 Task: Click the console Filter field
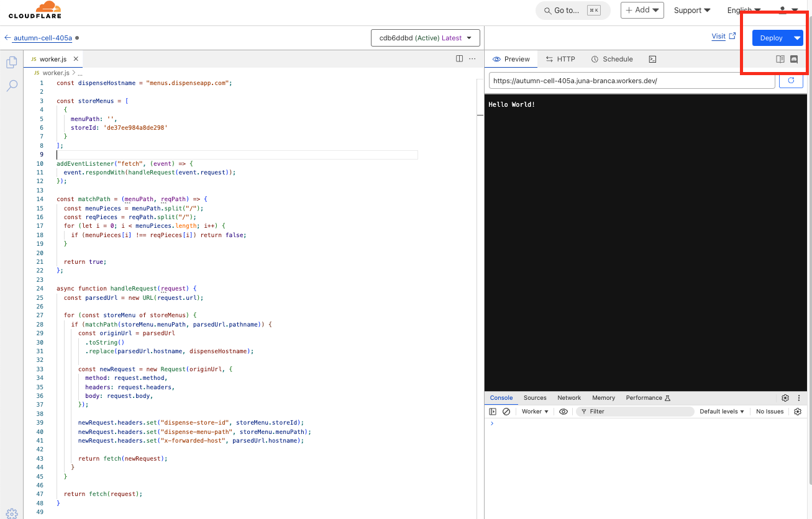pyautogui.click(x=635, y=412)
